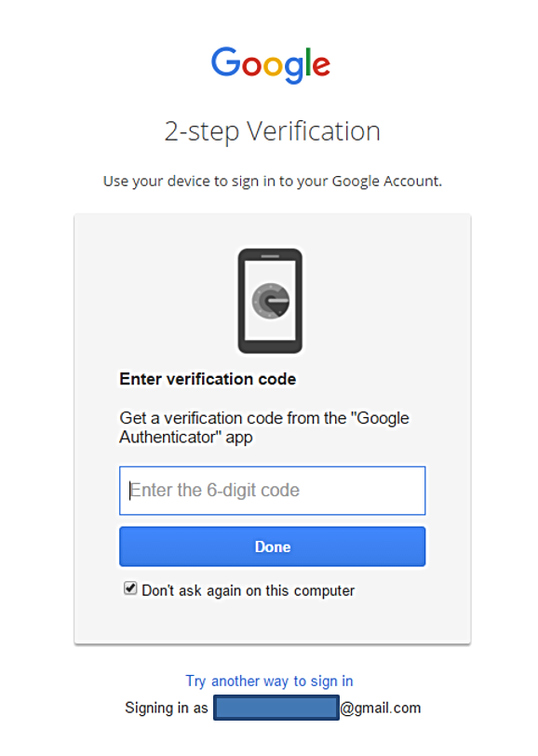538x756 pixels.
Task: Click the words "Authenticator" app in the instructions
Action: 186,438
